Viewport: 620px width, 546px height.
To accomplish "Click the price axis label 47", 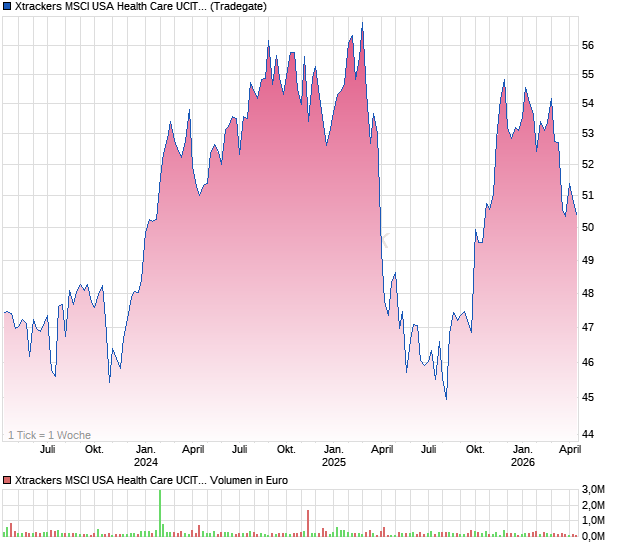I will pyautogui.click(x=588, y=327).
